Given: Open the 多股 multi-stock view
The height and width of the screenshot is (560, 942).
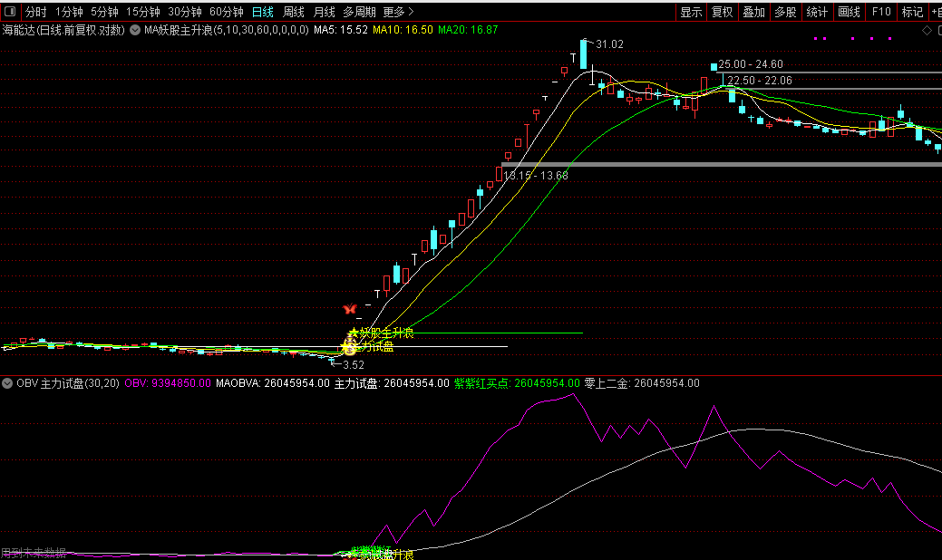Looking at the screenshot, I should pos(785,12).
